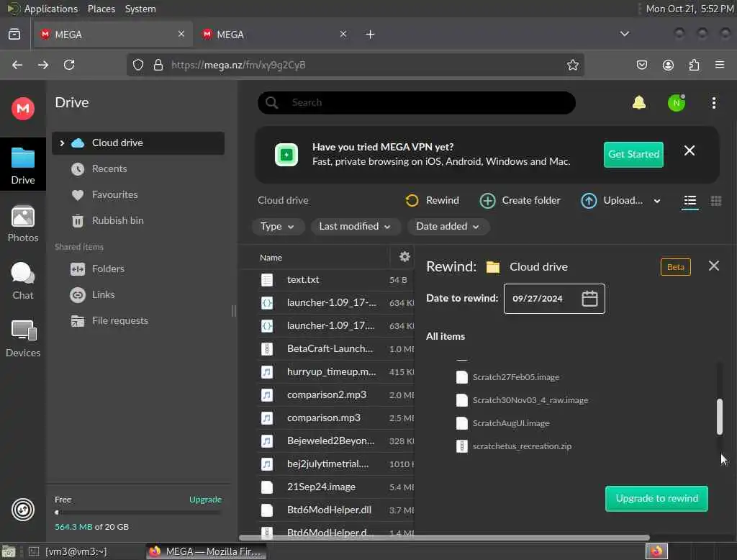Click the transfers sync icon in the sidebar
This screenshot has height=560, width=737.
(22, 510)
